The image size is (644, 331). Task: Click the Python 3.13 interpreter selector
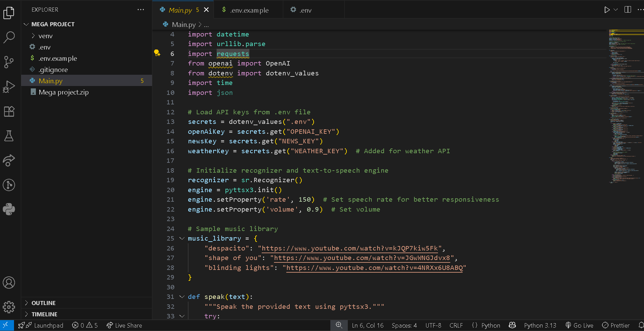point(540,326)
